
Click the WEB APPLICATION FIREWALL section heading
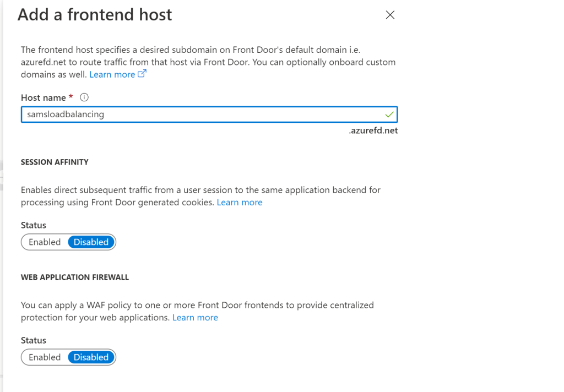[x=75, y=277]
